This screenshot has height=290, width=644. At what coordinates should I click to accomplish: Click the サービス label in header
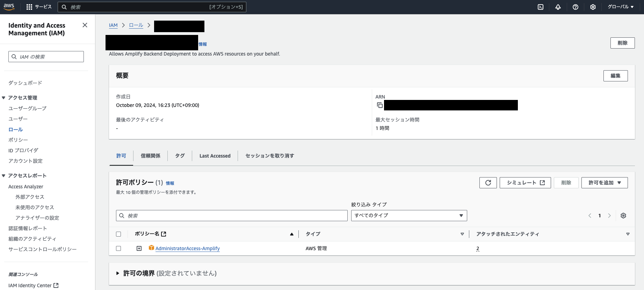(43, 7)
